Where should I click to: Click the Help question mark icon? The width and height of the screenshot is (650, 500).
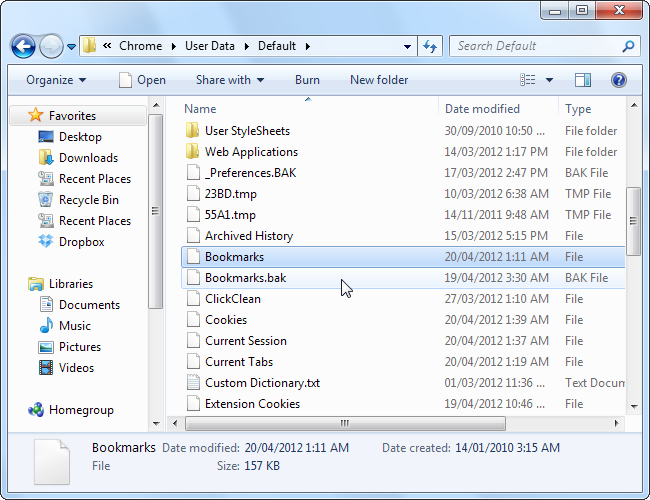click(618, 80)
